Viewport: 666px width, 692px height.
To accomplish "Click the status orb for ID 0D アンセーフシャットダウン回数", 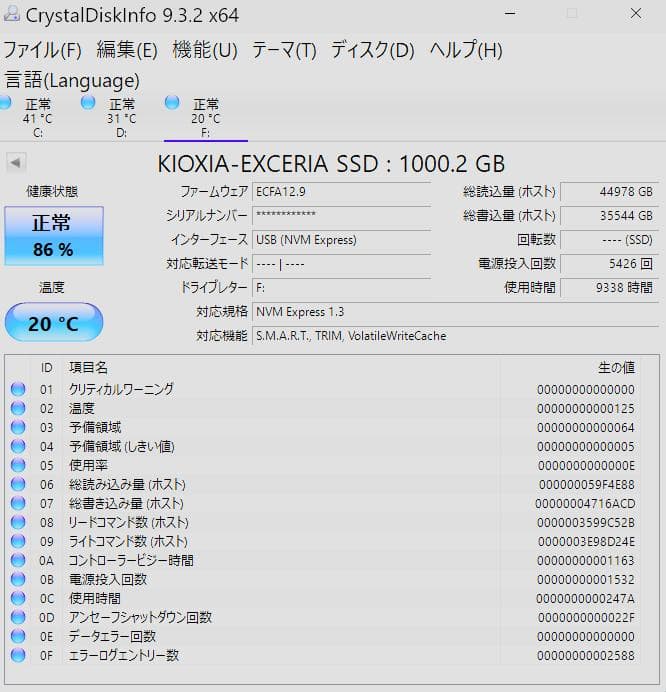I will coord(18,617).
